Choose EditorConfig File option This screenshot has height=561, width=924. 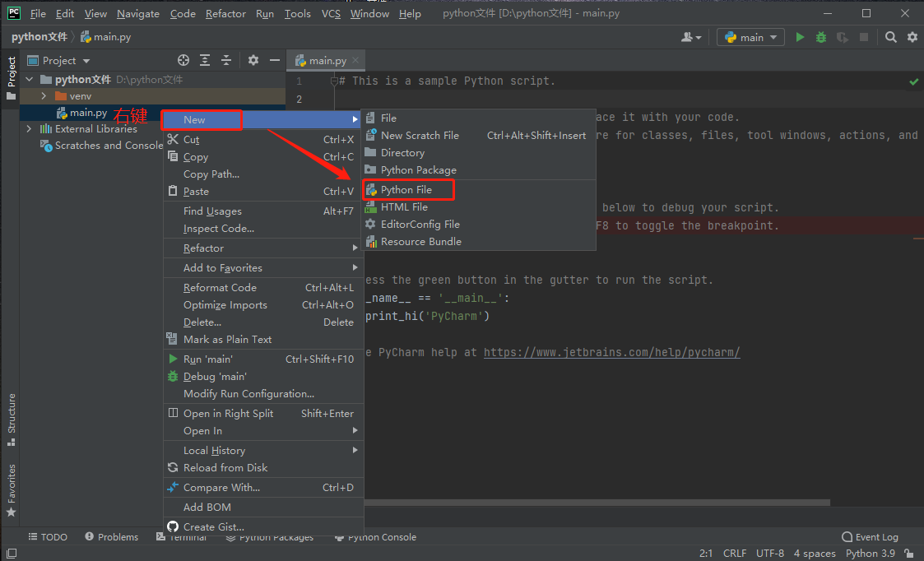click(479, 224)
